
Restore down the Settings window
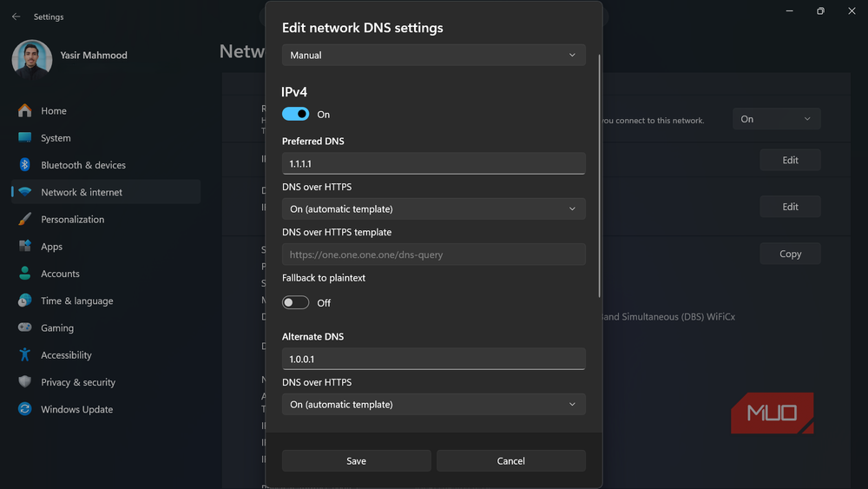coord(820,11)
